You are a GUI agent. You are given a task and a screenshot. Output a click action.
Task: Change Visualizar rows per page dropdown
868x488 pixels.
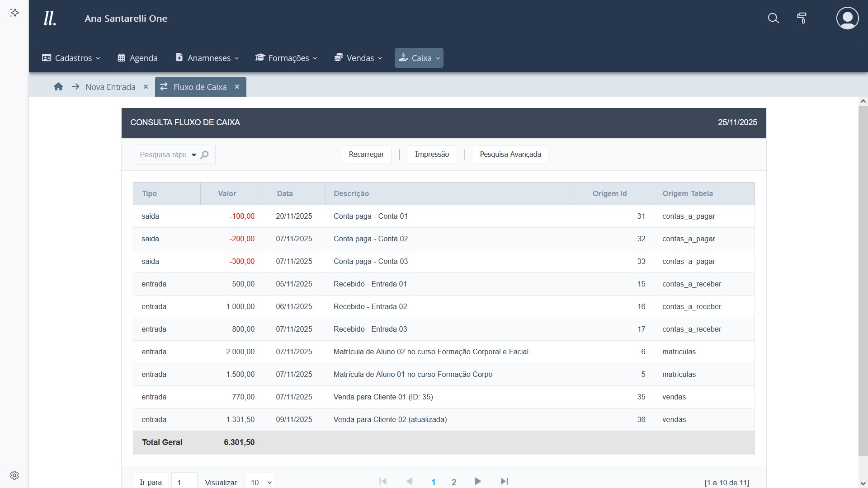pos(260,482)
